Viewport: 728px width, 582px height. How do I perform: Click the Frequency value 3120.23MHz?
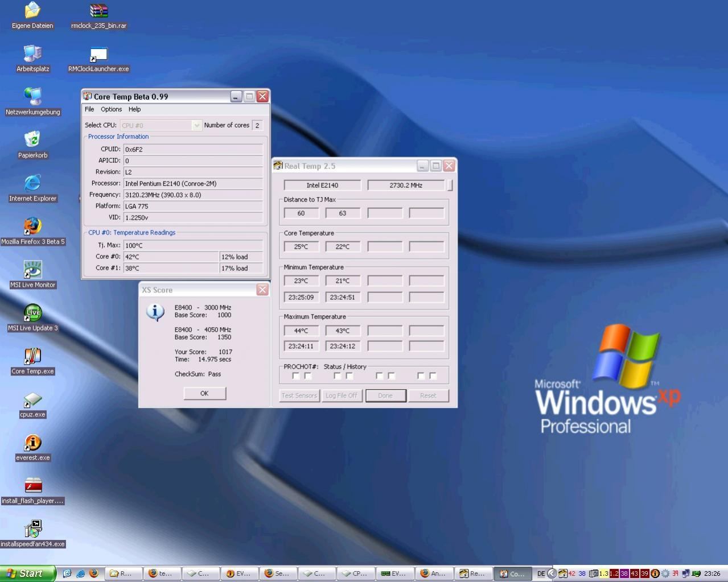click(193, 195)
